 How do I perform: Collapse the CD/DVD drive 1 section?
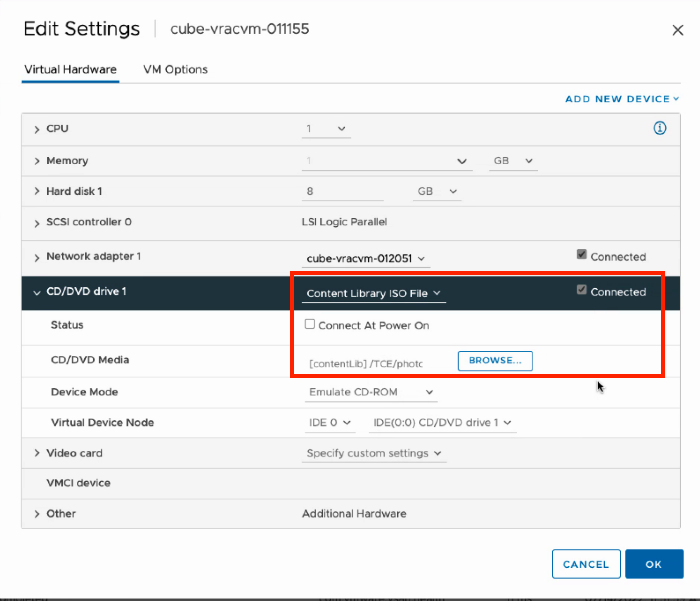point(37,292)
